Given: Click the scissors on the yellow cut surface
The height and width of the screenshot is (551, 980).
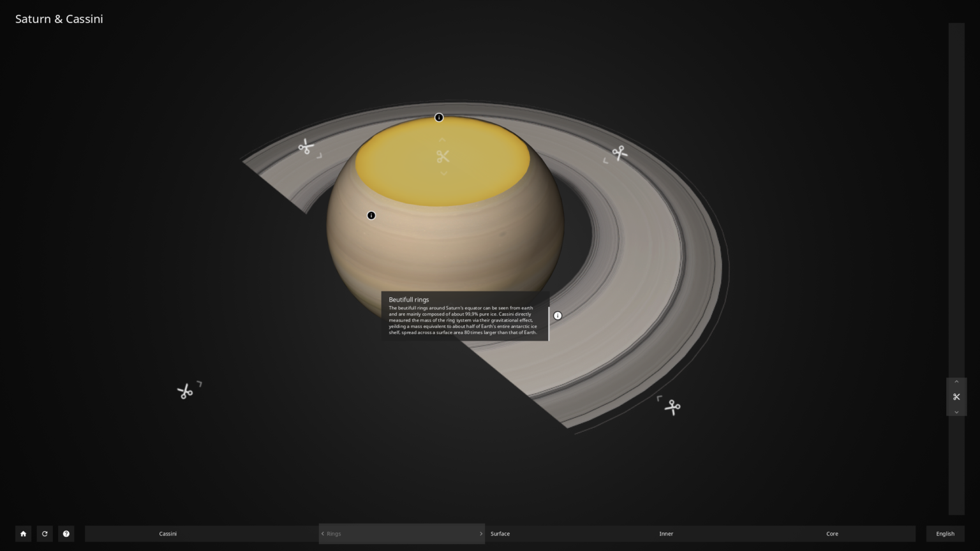Looking at the screenshot, I should 443,156.
